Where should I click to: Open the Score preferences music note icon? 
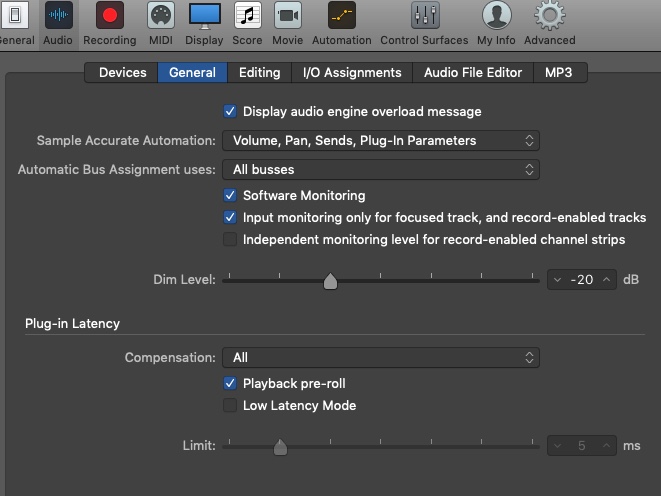coord(247,15)
